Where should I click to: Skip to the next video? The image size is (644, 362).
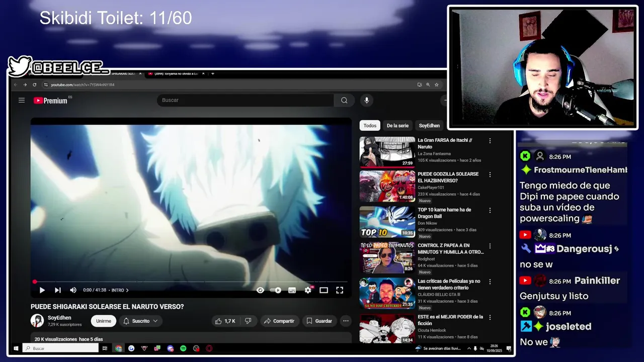(57, 290)
